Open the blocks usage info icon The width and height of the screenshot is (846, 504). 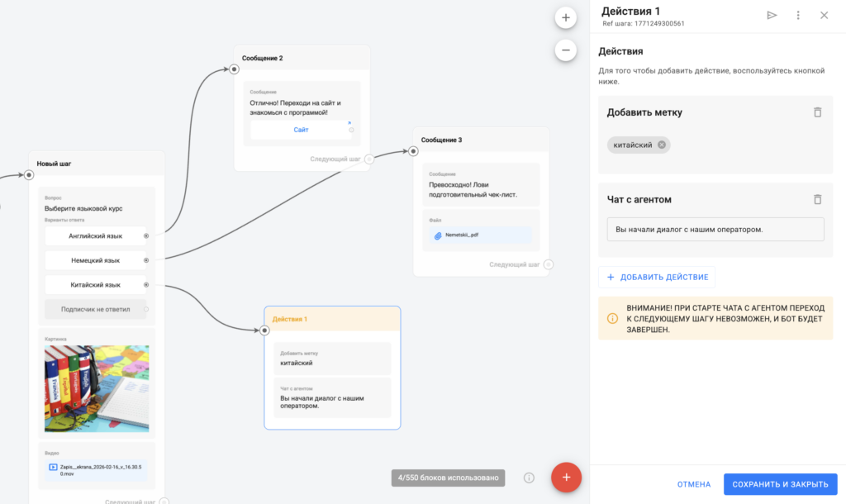529,478
